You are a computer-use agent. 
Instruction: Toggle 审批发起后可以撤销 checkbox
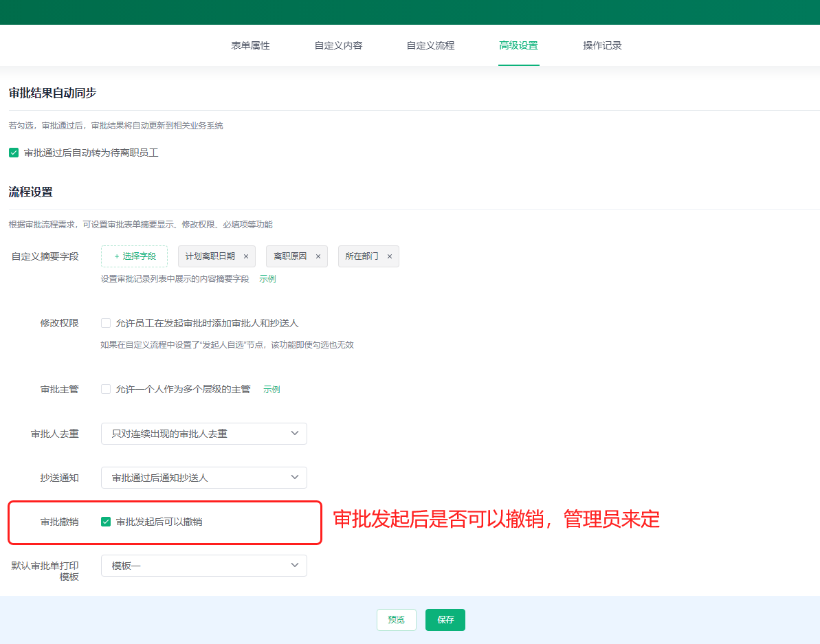[x=106, y=522]
